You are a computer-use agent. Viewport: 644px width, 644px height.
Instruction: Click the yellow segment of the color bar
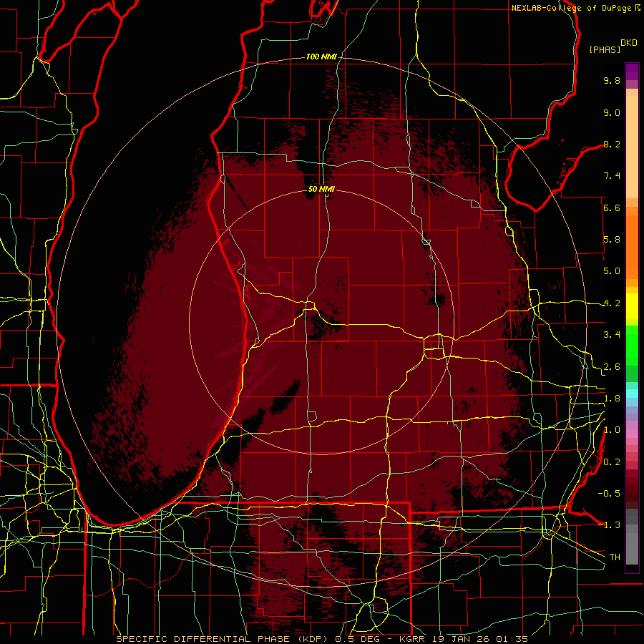[632, 306]
